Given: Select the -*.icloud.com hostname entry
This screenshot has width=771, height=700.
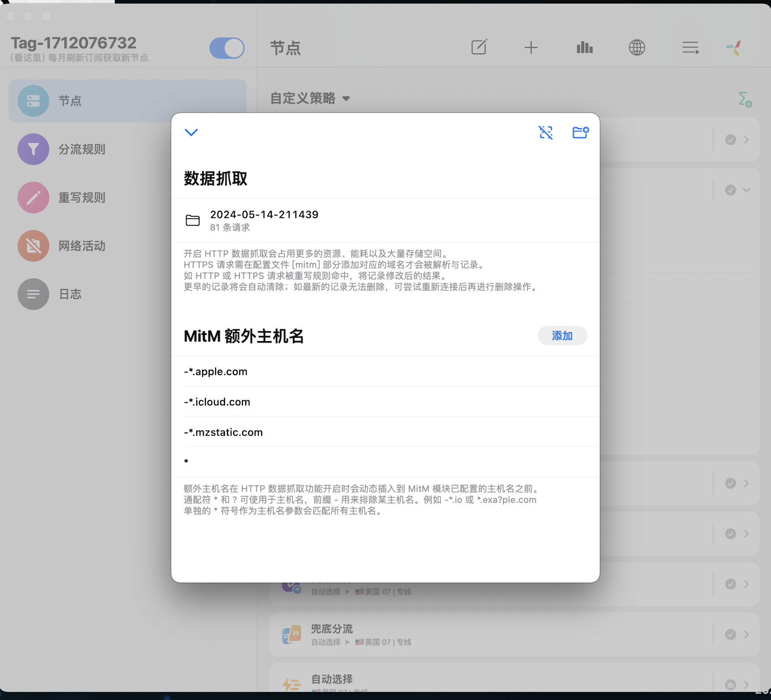Looking at the screenshot, I should 217,402.
